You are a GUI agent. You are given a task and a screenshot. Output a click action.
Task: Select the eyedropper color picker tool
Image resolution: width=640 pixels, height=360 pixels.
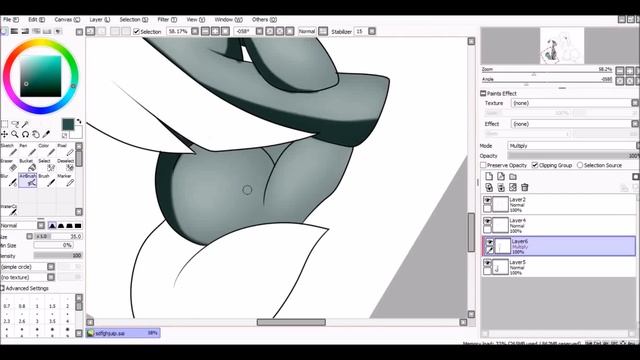click(x=47, y=134)
